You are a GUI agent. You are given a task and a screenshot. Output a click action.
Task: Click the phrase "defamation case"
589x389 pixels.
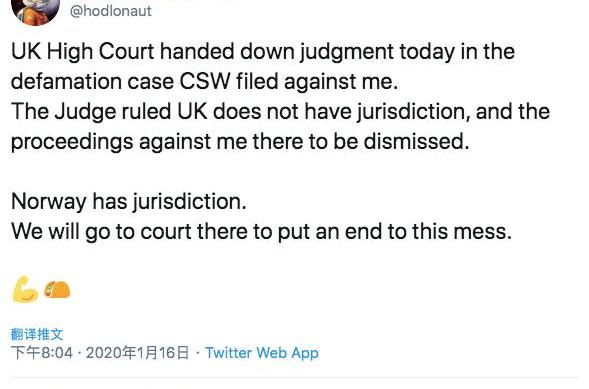click(x=92, y=81)
